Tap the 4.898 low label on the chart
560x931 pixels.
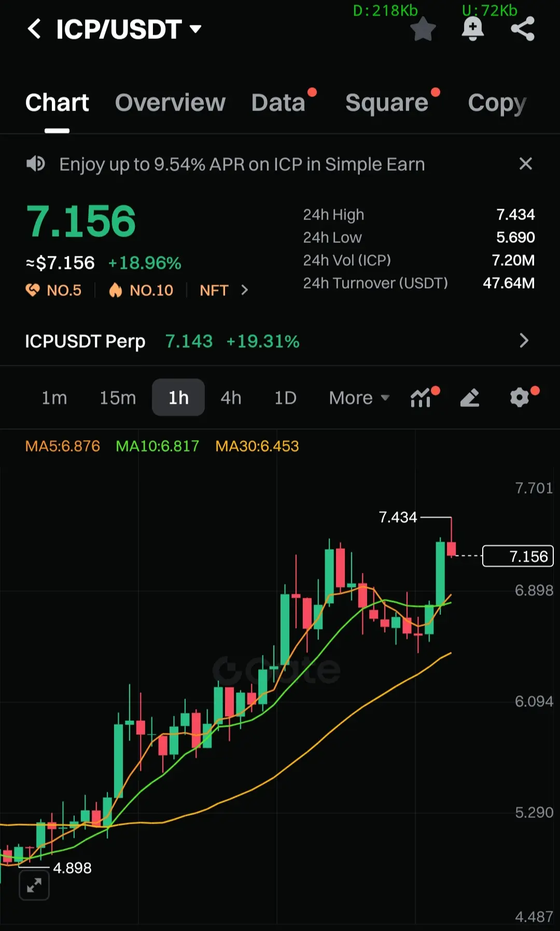coord(73,868)
